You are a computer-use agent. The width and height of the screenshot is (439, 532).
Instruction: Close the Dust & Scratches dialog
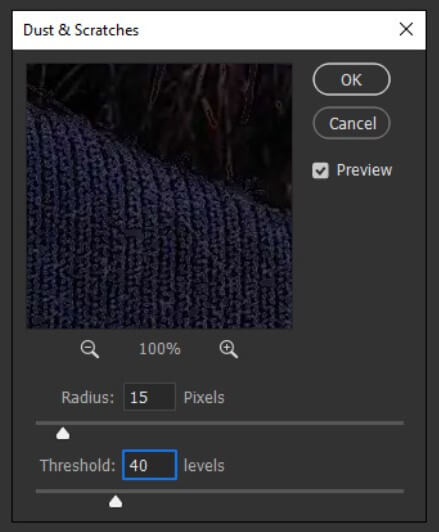tap(406, 29)
